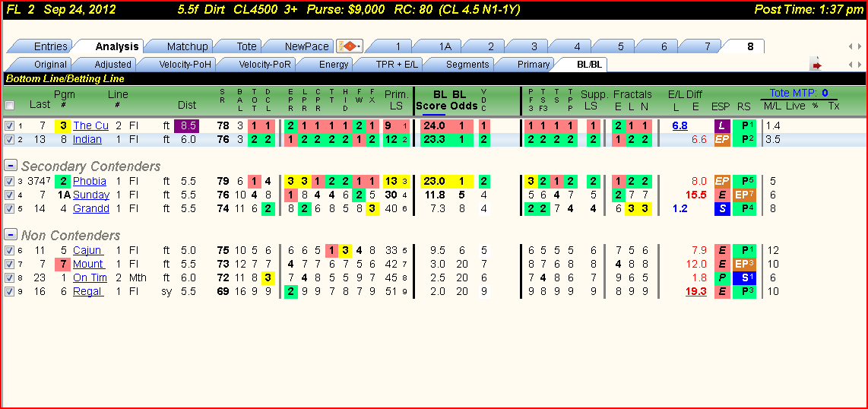Click the Dist column header

point(186,105)
